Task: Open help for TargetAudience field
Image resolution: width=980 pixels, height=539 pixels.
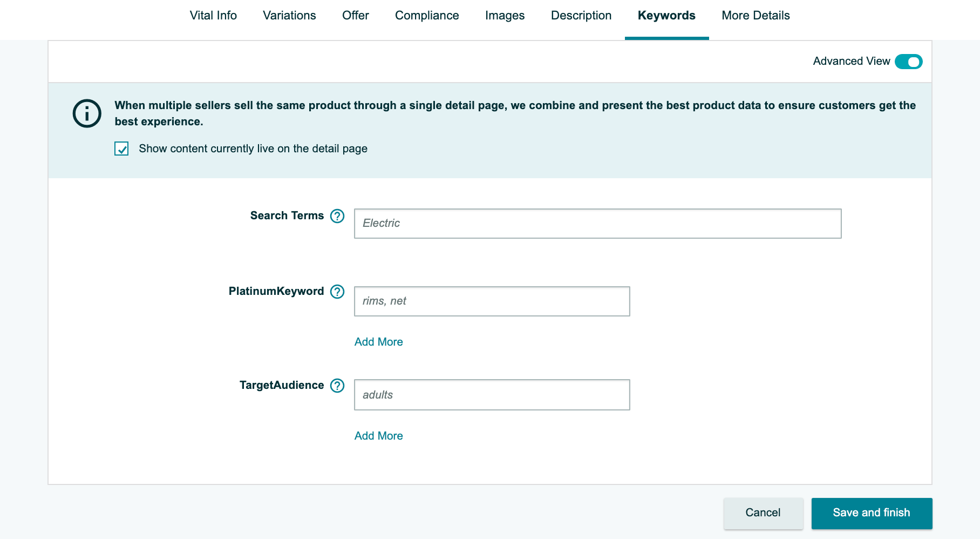Action: 337,386
